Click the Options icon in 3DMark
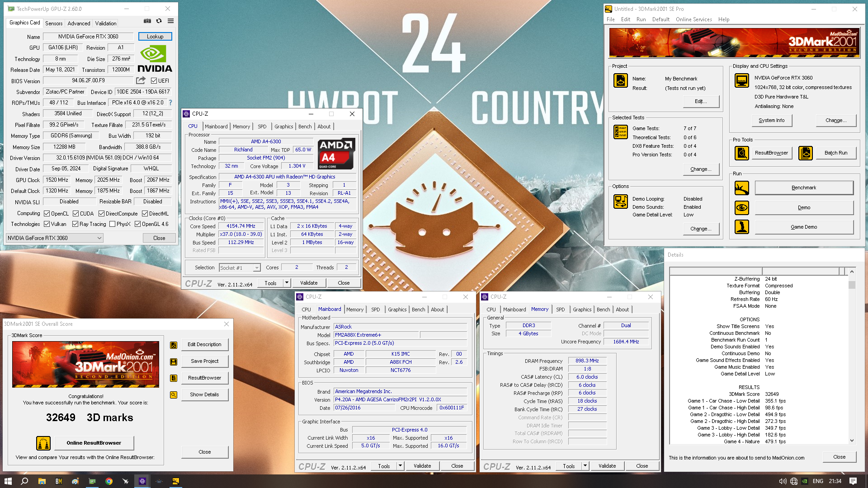This screenshot has width=868, height=488. point(621,202)
